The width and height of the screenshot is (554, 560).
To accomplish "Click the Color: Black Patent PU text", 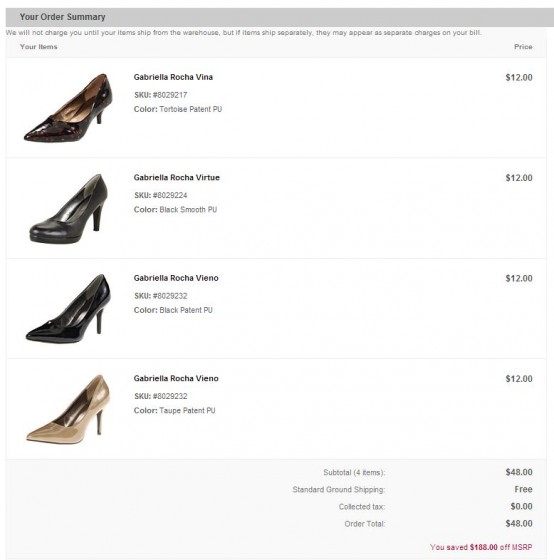I will (x=173, y=310).
